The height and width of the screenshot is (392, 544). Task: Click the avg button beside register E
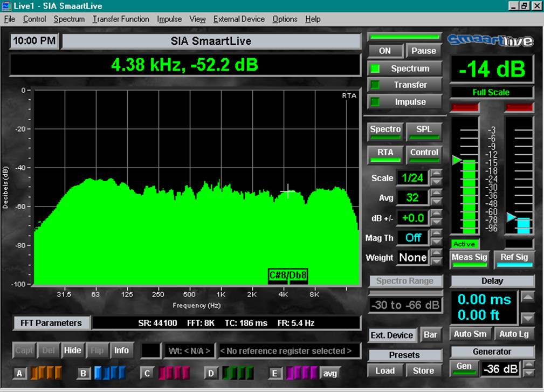pyautogui.click(x=329, y=373)
